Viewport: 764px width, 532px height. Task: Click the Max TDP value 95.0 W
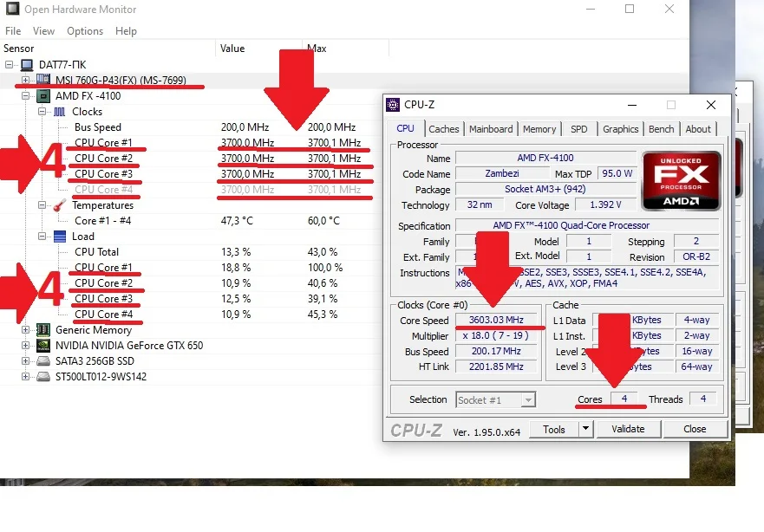617,174
